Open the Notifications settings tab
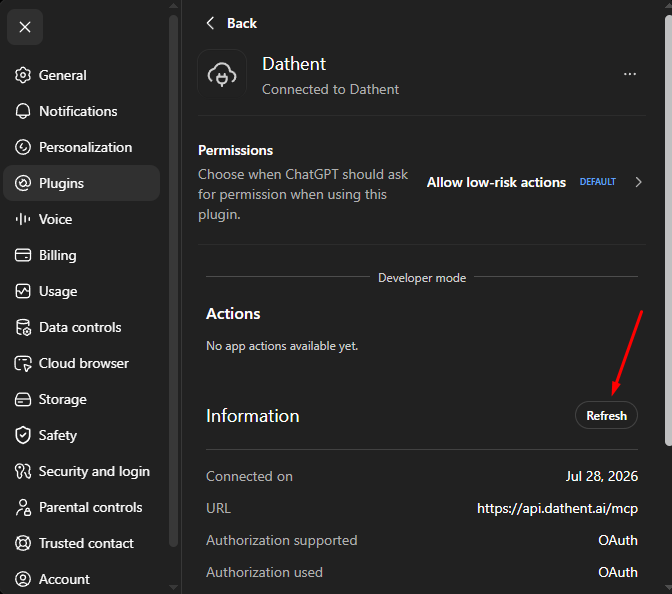This screenshot has width=672, height=594. (81, 111)
